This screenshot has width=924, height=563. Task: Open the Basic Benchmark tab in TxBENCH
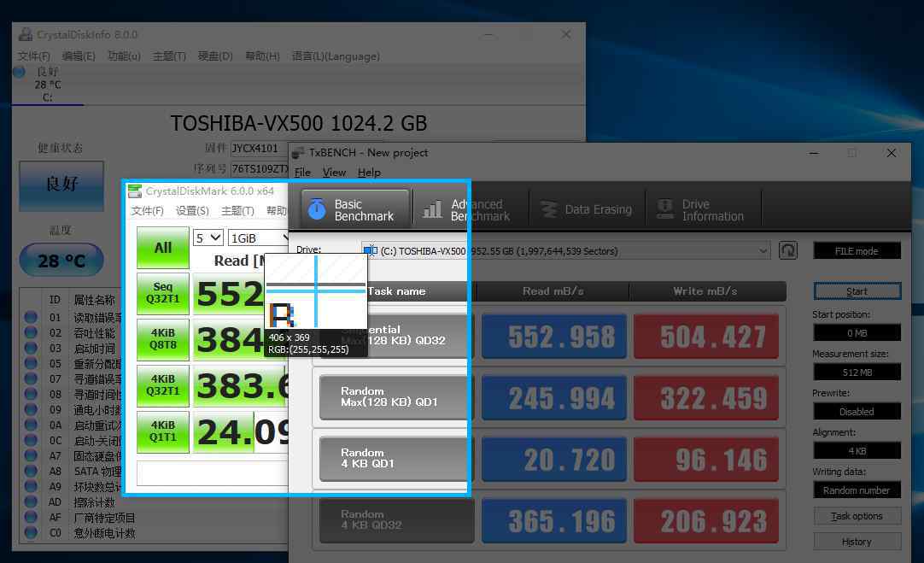(355, 209)
